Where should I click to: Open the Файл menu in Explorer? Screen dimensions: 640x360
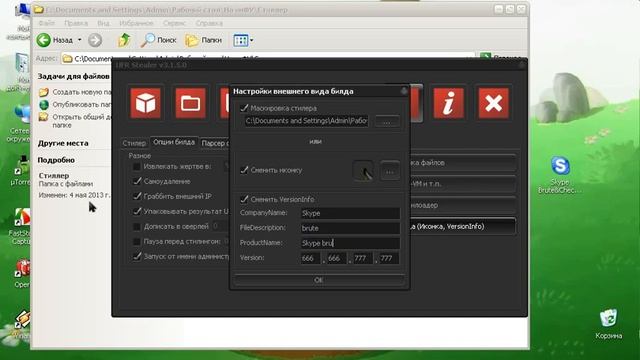47,23
